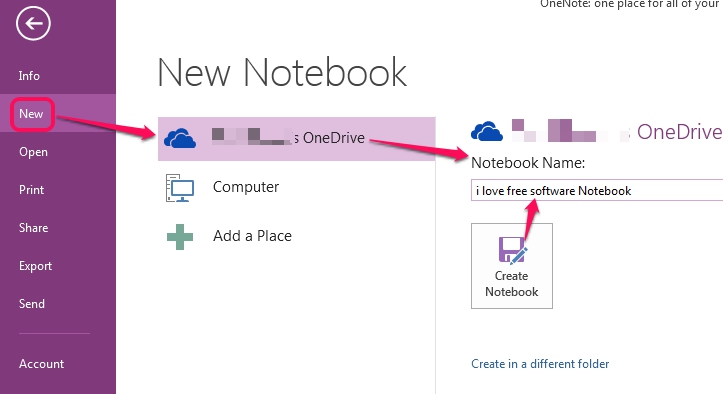The height and width of the screenshot is (394, 723).
Task: Click the Computer monitor icon
Action: pos(180,188)
